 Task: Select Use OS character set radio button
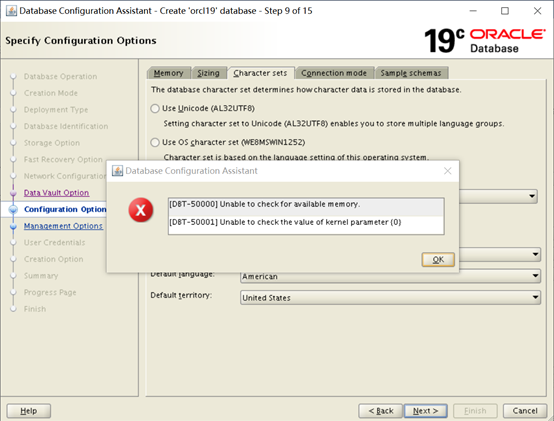[x=155, y=142]
